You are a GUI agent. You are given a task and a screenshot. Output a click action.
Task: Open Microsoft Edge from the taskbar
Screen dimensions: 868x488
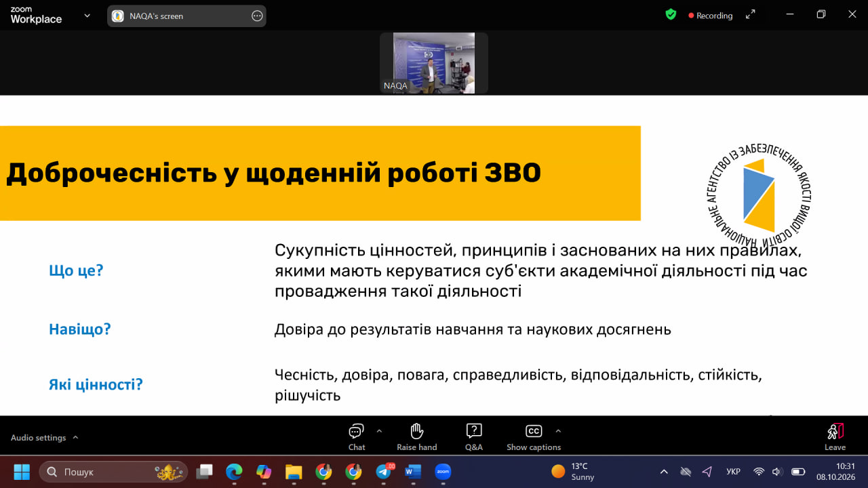[234, 471]
